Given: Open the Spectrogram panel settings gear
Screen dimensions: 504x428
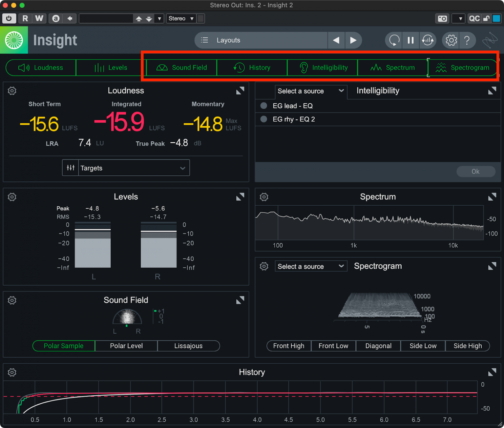Looking at the screenshot, I should tap(264, 266).
